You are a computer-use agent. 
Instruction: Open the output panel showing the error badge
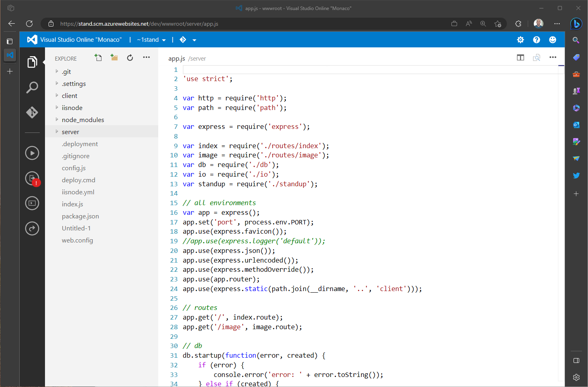[x=32, y=178]
